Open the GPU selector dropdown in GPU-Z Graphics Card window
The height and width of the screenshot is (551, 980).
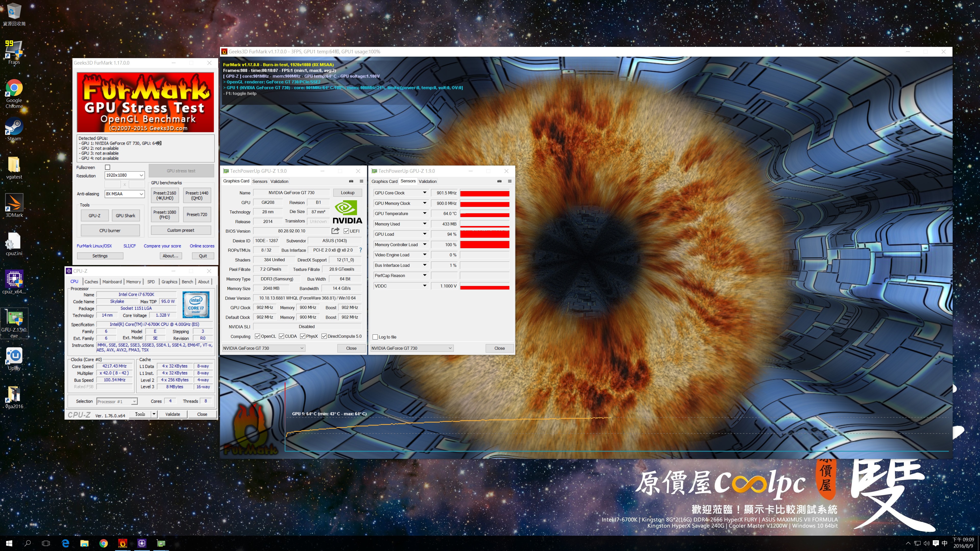tap(263, 348)
